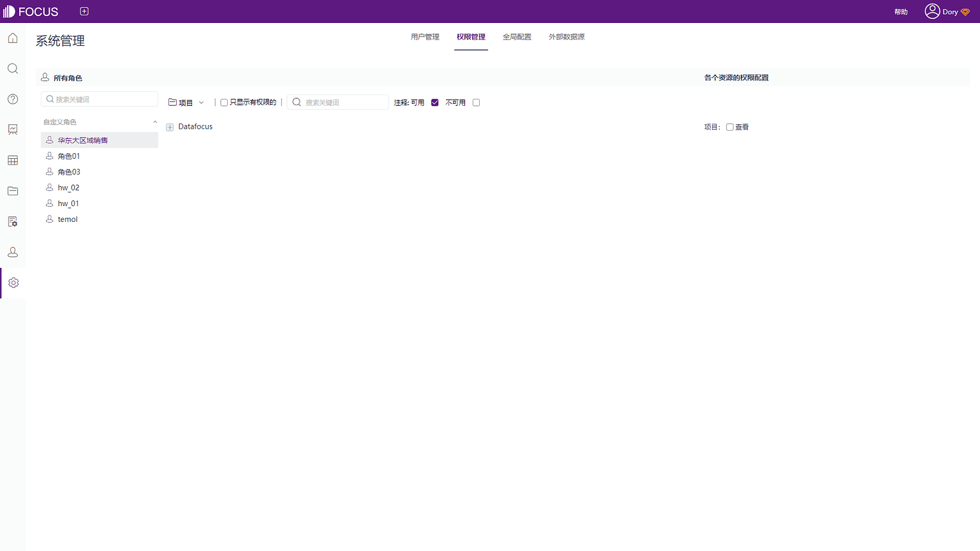The height and width of the screenshot is (551, 980).
Task: Switch to 外部数据源 tab
Action: (567, 37)
